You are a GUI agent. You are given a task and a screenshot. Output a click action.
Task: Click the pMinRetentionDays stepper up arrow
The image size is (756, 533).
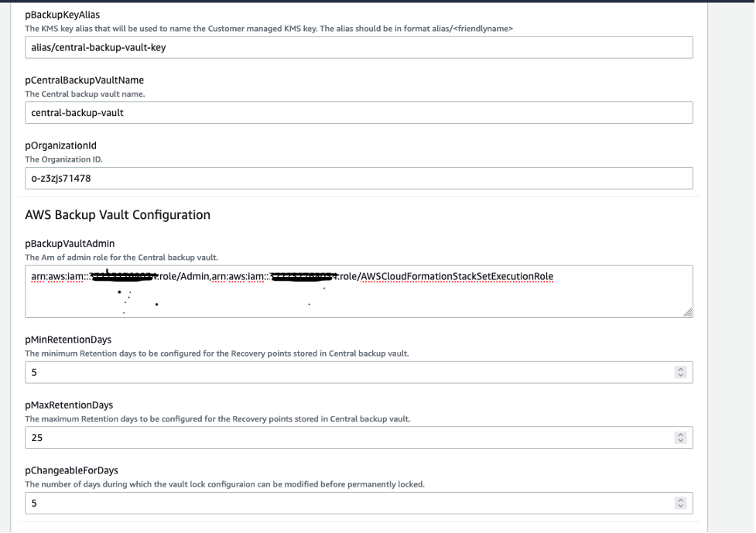681,369
